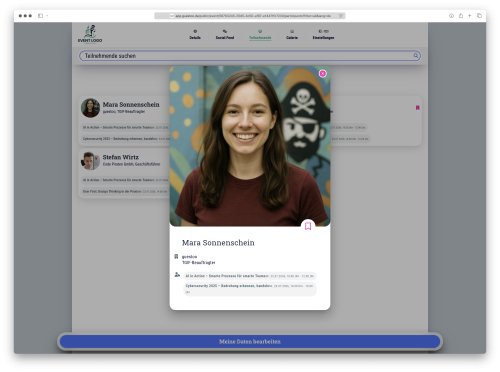Close the Mara Sonnenschein profile popup
The height and width of the screenshot is (372, 500).
(x=322, y=73)
